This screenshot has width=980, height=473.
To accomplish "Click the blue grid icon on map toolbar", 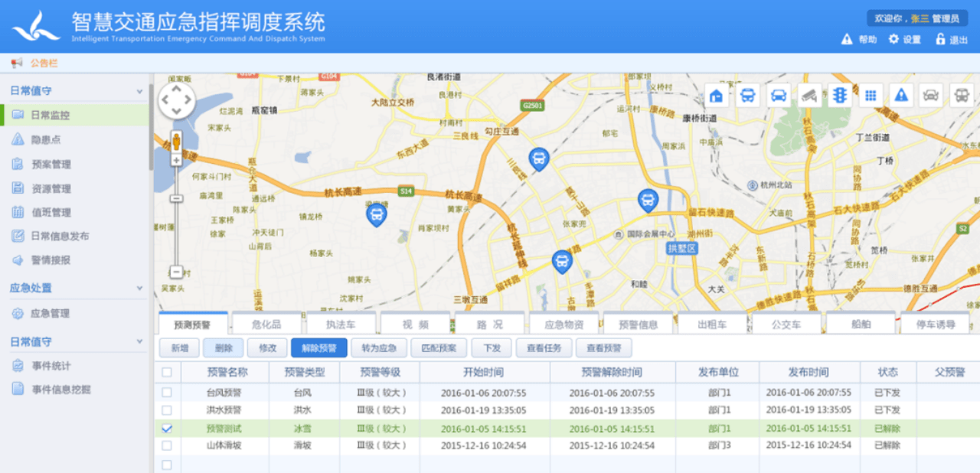I will click(870, 96).
